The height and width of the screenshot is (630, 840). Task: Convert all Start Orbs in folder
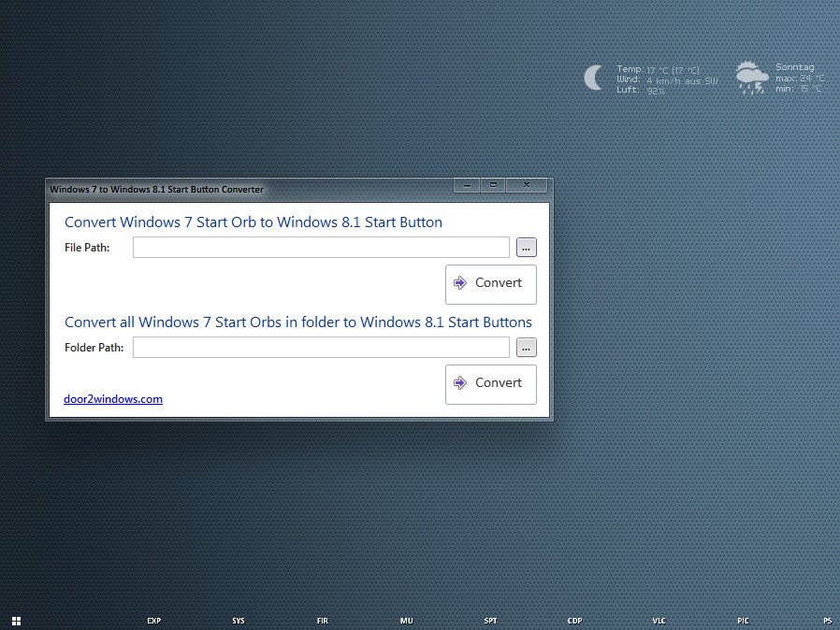pyautogui.click(x=491, y=384)
